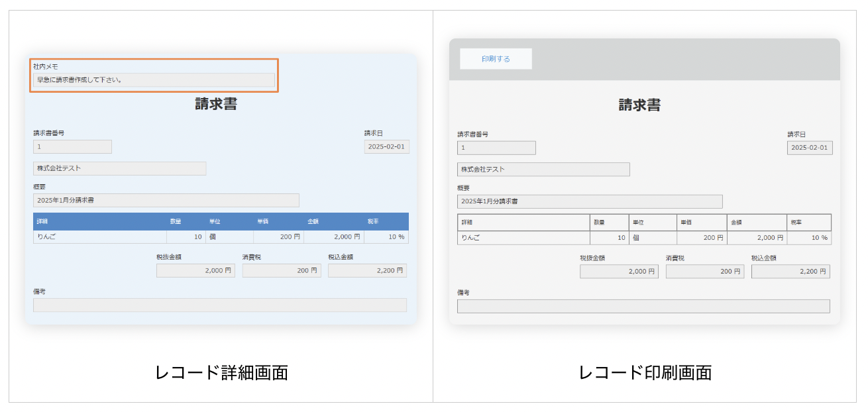Click 請求書番号 field in the print screen
Screen dimensions: 868x412
pos(496,148)
